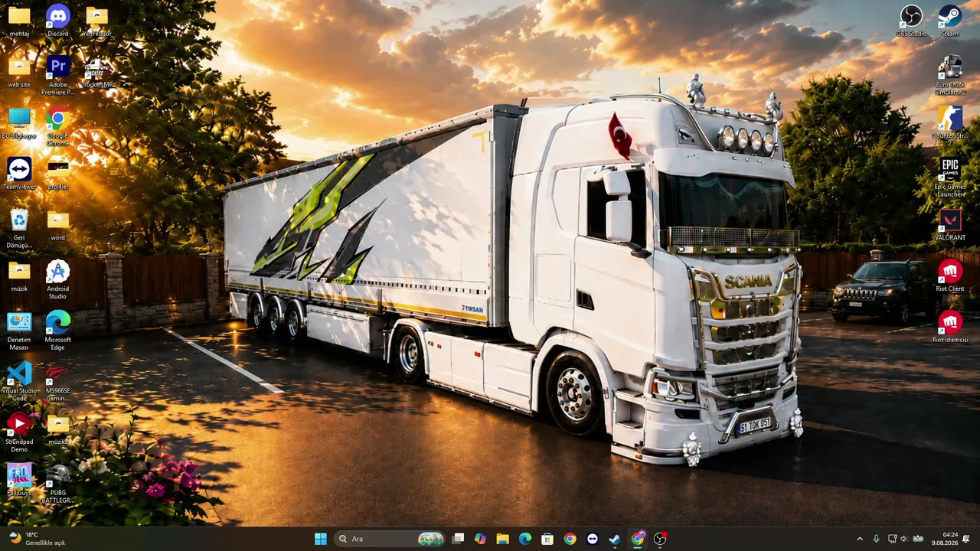The width and height of the screenshot is (980, 551).
Task: Select the word folder on the desktop
Action: [58, 225]
